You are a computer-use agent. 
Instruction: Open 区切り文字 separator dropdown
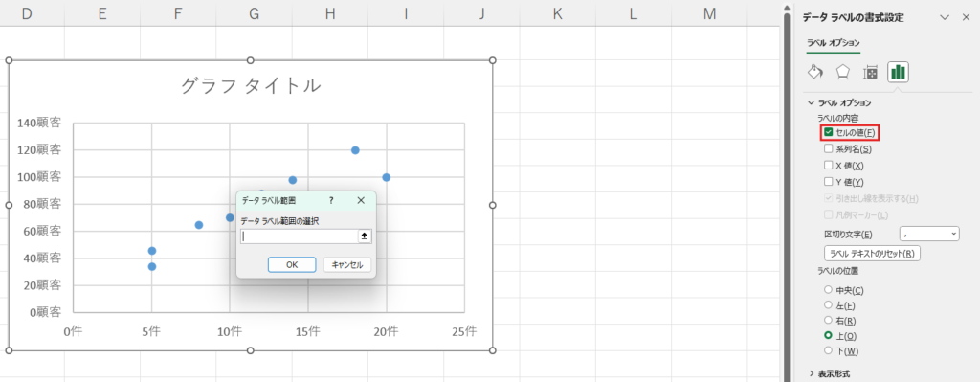928,234
